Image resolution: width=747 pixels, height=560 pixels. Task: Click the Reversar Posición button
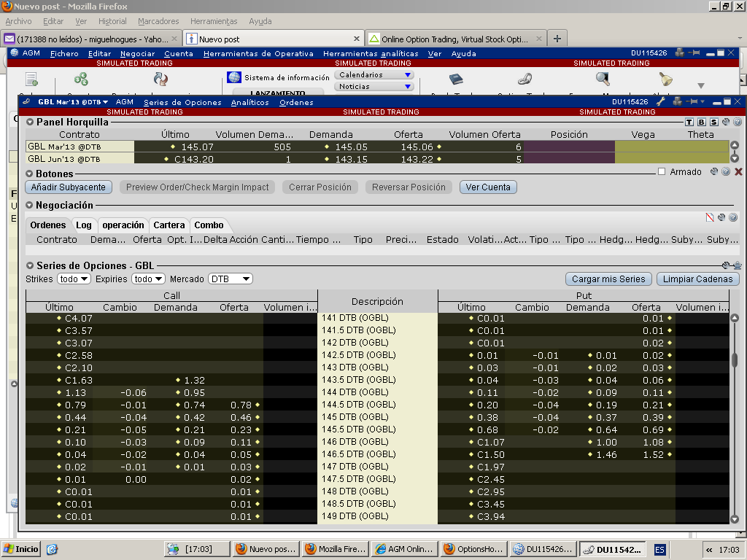pyautogui.click(x=409, y=187)
